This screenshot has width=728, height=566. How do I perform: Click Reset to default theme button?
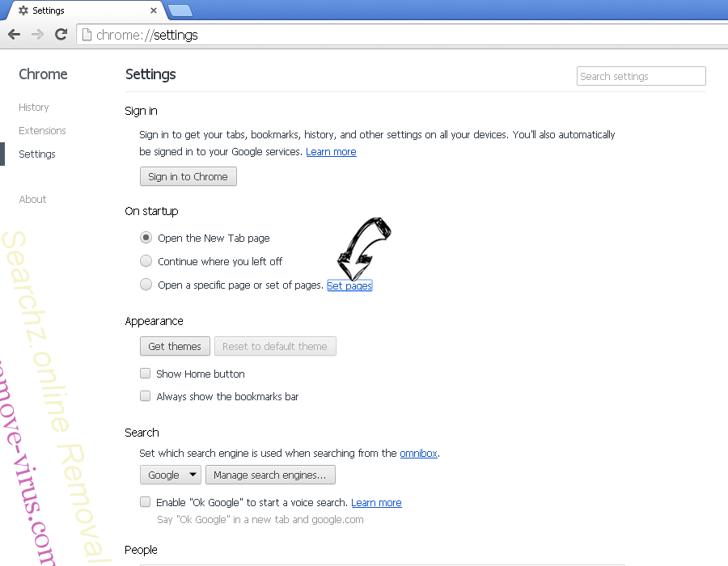coord(275,346)
